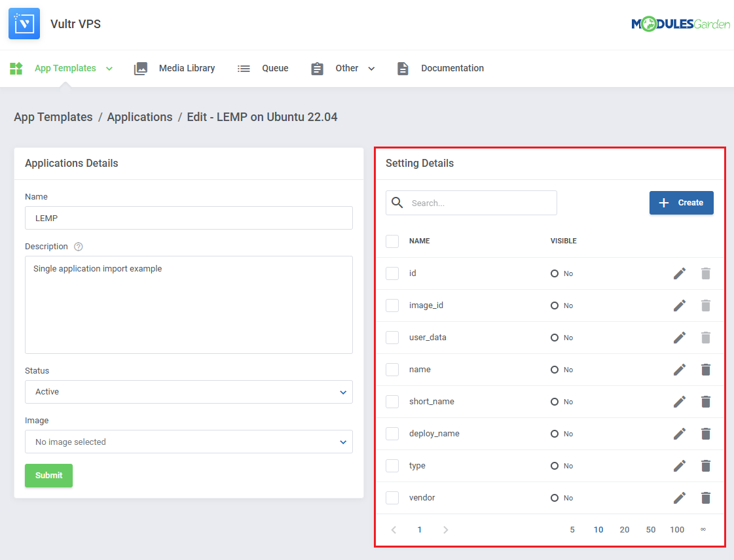Check the id row checkbox
The width and height of the screenshot is (734, 560).
pos(392,273)
